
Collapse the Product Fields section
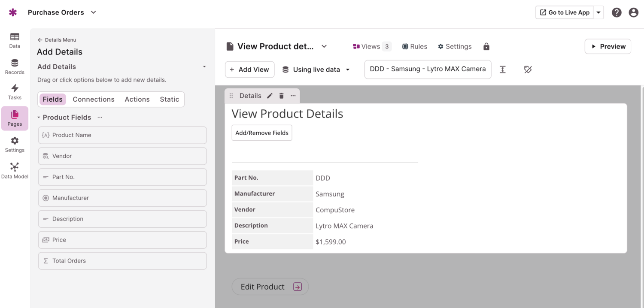pos(39,118)
